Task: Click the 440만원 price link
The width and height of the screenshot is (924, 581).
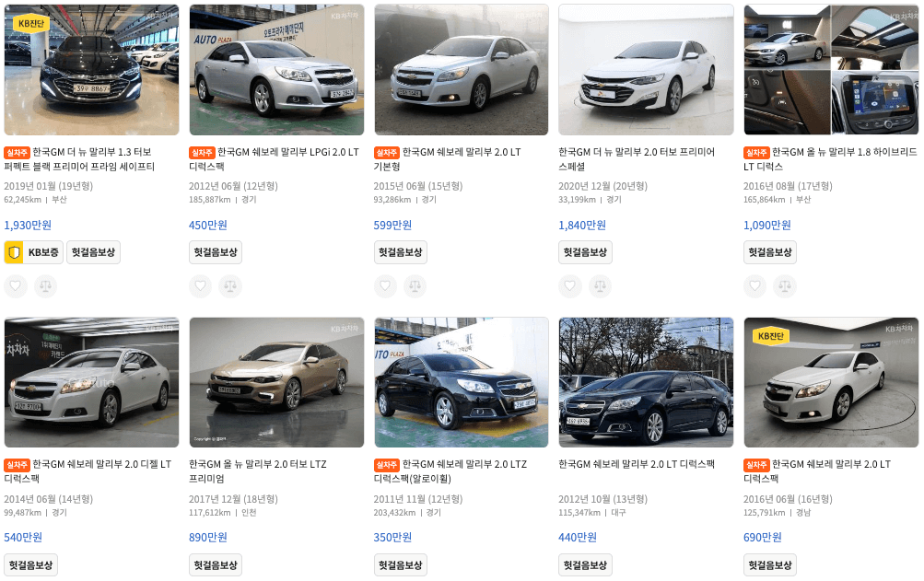Action: pos(578,538)
